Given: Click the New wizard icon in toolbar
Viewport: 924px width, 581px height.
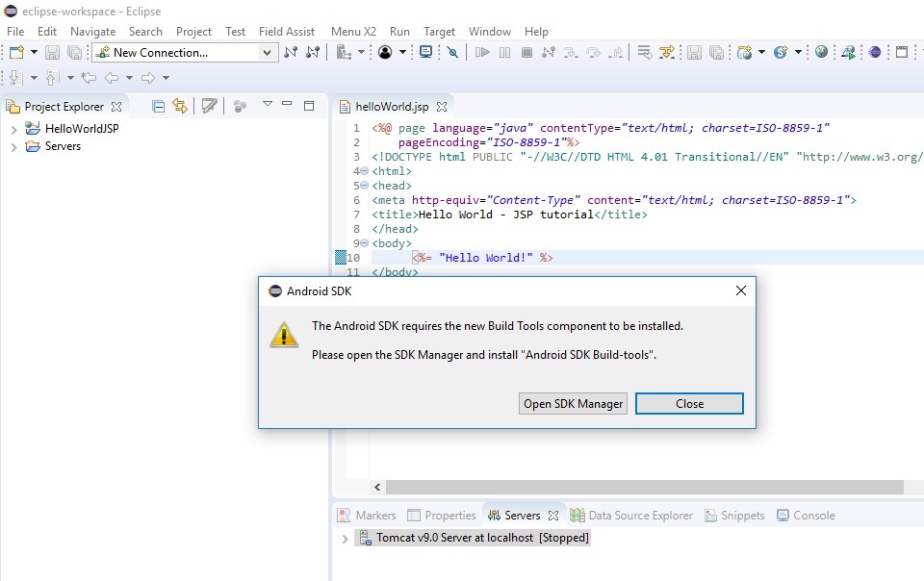Looking at the screenshot, I should pyautogui.click(x=16, y=52).
